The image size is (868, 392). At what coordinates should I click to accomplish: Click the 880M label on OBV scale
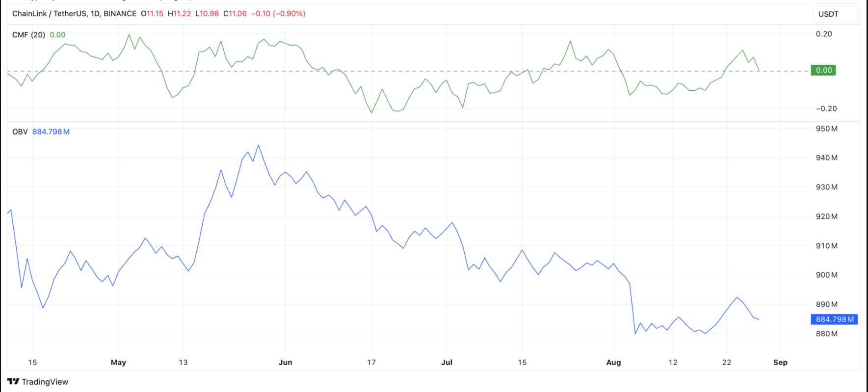(826, 334)
